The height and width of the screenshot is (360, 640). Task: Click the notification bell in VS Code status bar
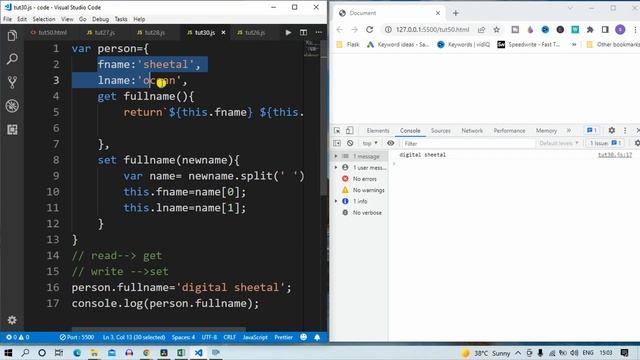(x=317, y=337)
